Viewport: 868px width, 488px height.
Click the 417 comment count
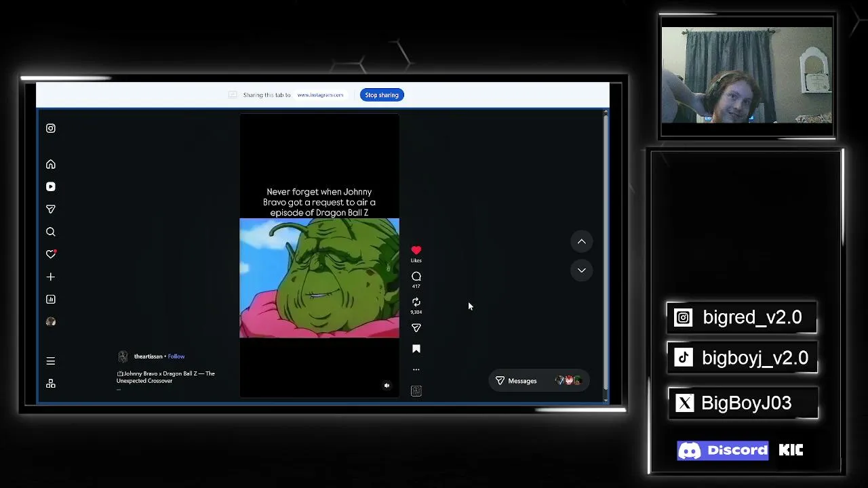click(416, 286)
